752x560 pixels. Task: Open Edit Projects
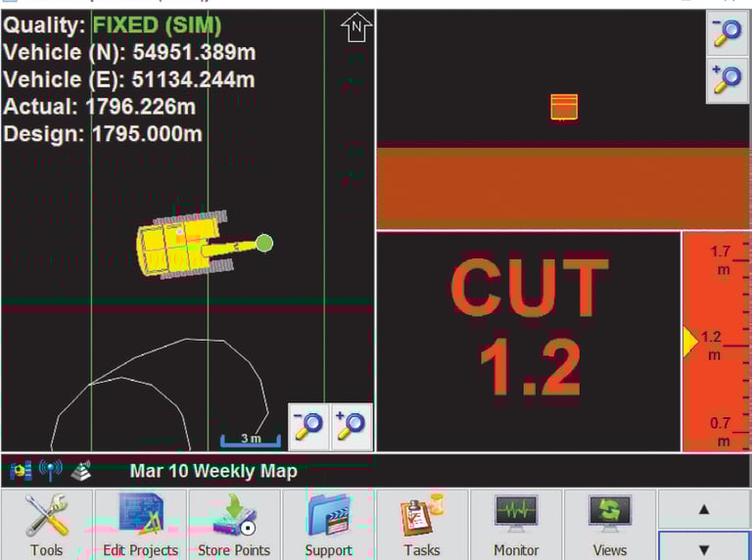point(141,525)
